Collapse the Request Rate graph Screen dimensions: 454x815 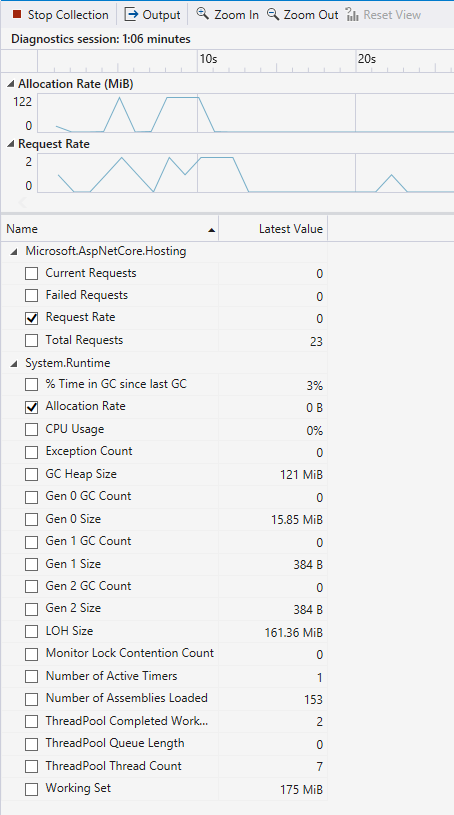click(11, 144)
